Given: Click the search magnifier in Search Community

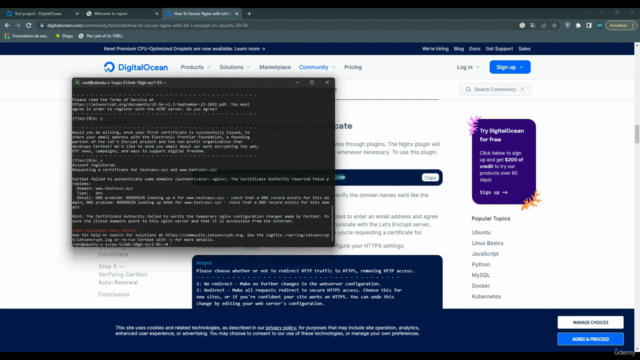Looking at the screenshot, I should [x=468, y=89].
